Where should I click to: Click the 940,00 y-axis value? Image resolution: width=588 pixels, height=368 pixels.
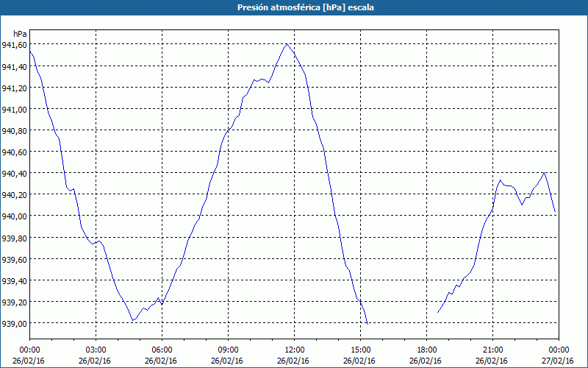(15, 216)
